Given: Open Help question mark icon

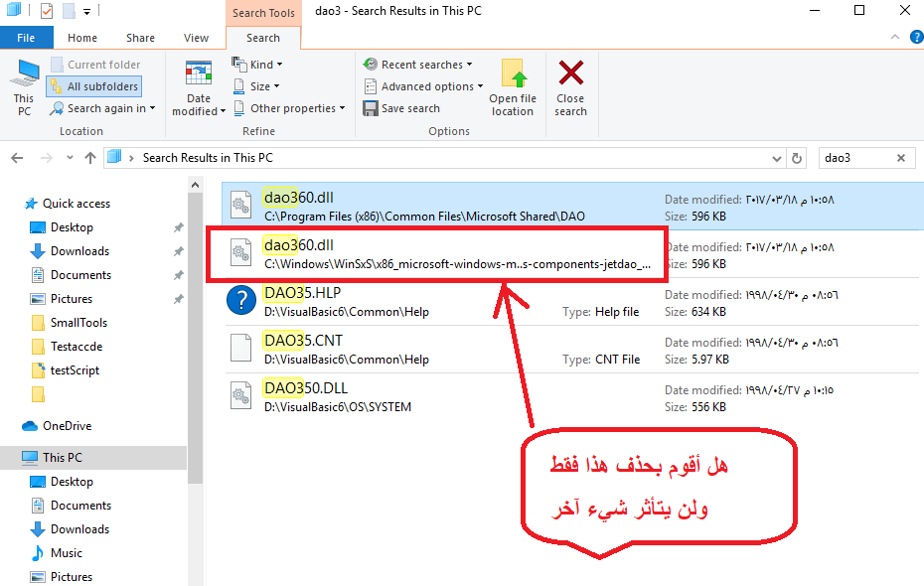Looking at the screenshot, I should click(x=916, y=37).
